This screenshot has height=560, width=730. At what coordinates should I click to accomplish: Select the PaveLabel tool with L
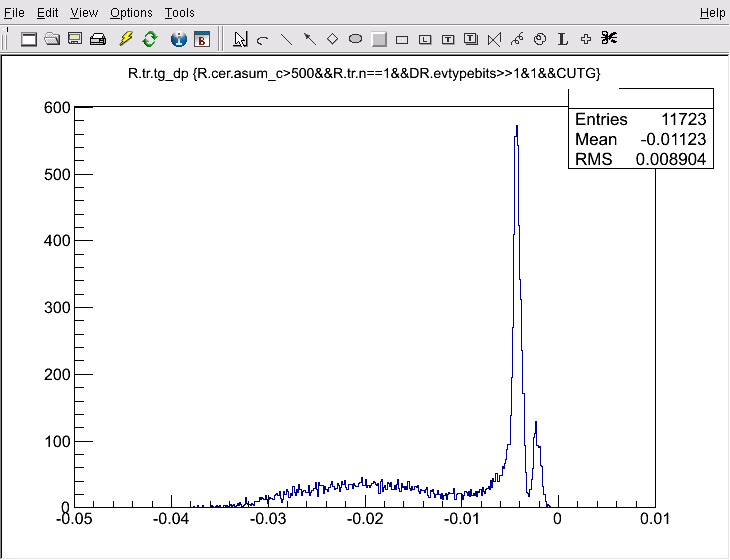click(425, 40)
